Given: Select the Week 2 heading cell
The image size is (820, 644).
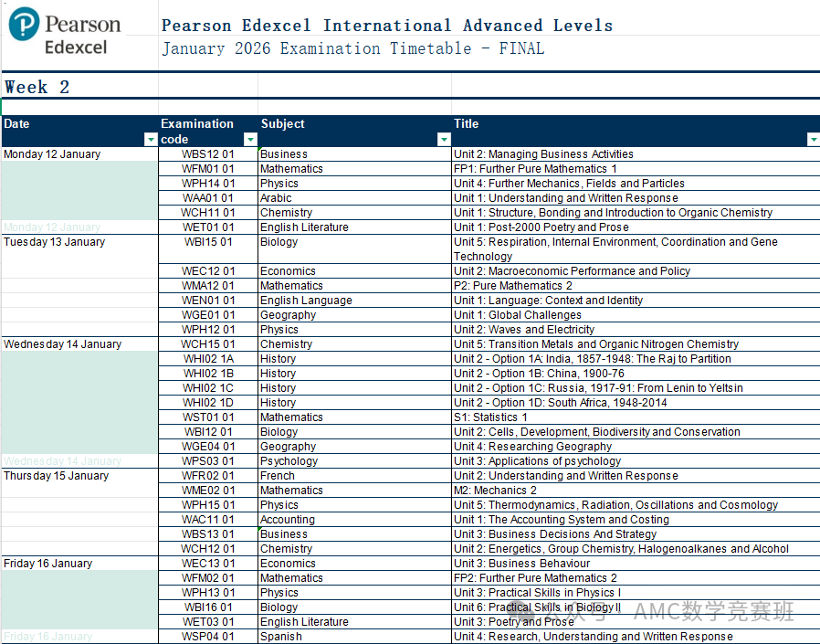Looking at the screenshot, I should (x=37, y=88).
